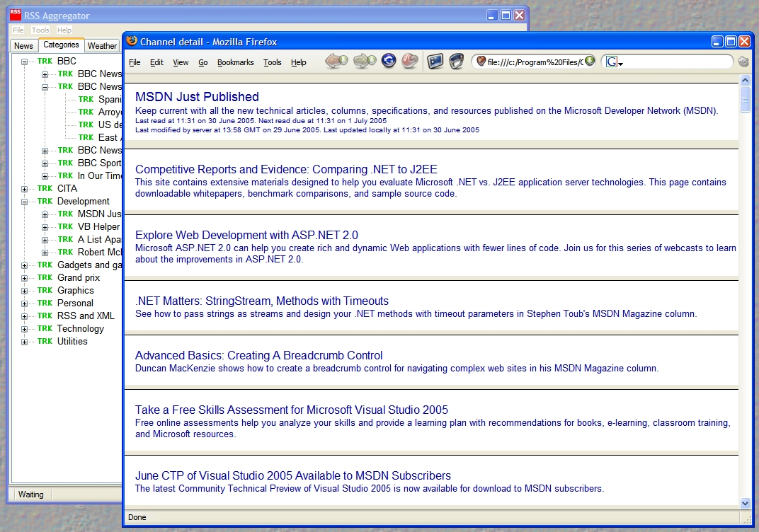Screen dimensions: 759x532
Task: Click the Forward arrow in Firefox toolbar
Action: click(x=365, y=62)
